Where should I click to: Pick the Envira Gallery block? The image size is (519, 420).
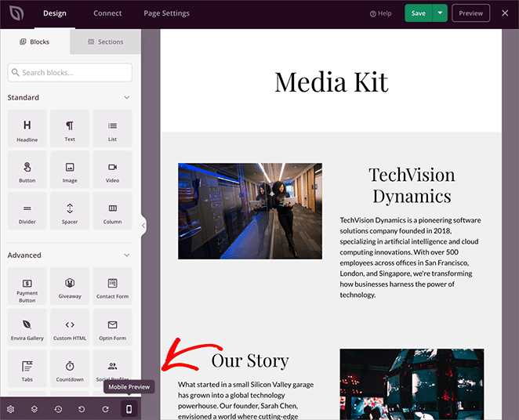27,329
